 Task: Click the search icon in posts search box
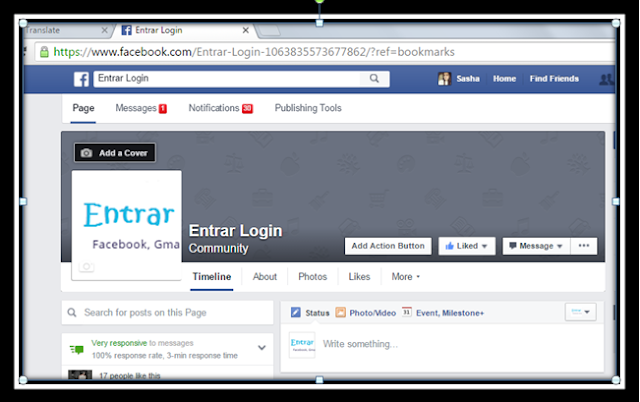tap(72, 313)
